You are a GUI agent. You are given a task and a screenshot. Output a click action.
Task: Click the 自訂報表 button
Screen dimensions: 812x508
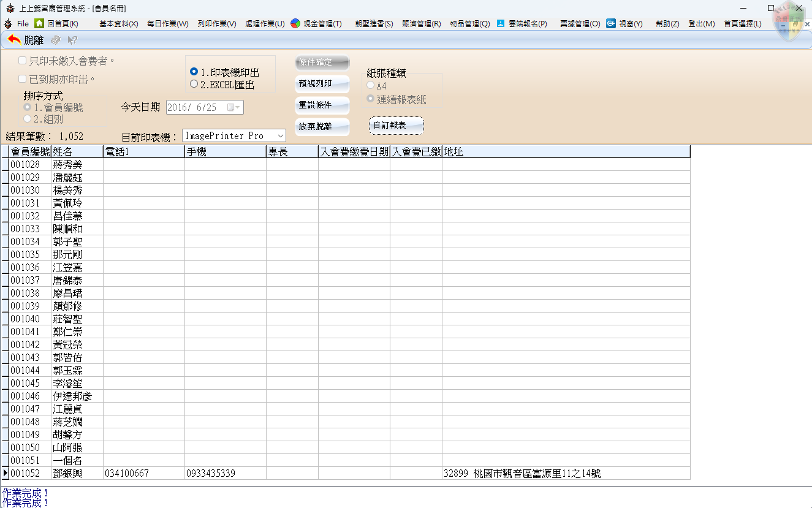coord(396,125)
